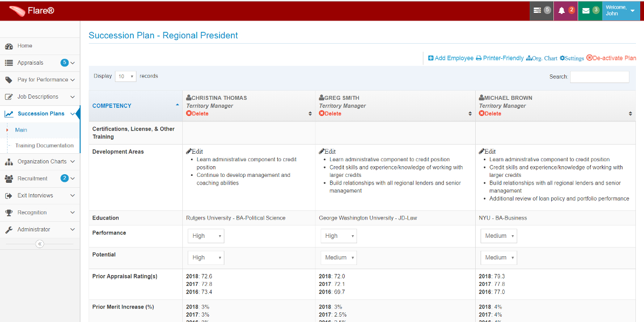Expand the Recruitment chevron
644x322 pixels.
(x=73, y=179)
